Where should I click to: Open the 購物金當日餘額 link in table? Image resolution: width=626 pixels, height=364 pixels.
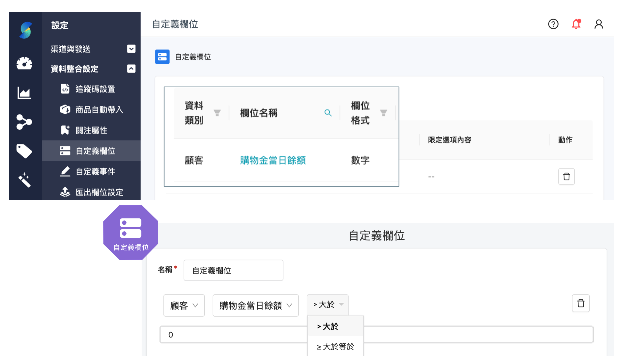[273, 160]
